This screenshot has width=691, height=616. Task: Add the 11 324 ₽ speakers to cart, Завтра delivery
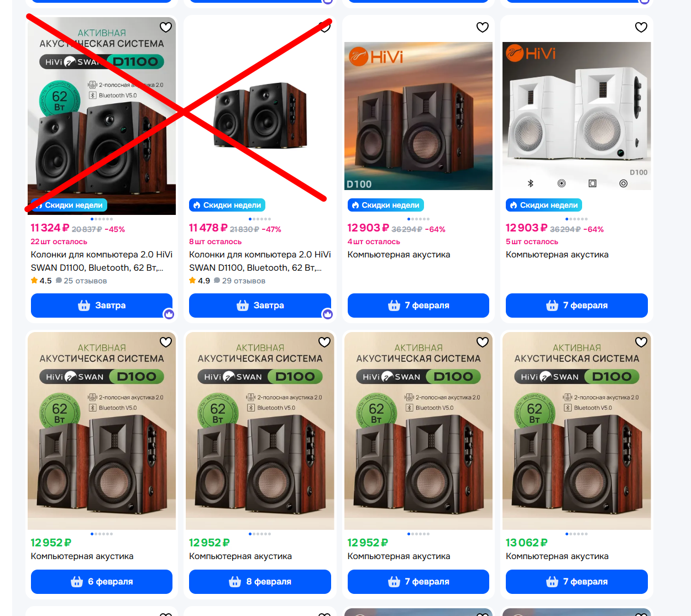pos(102,306)
